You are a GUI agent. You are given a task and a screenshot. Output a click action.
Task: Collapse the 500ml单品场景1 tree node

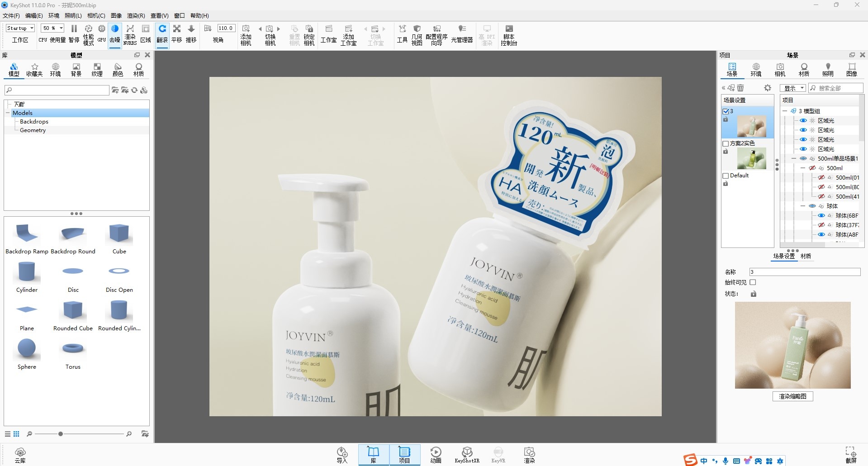pyautogui.click(x=794, y=159)
